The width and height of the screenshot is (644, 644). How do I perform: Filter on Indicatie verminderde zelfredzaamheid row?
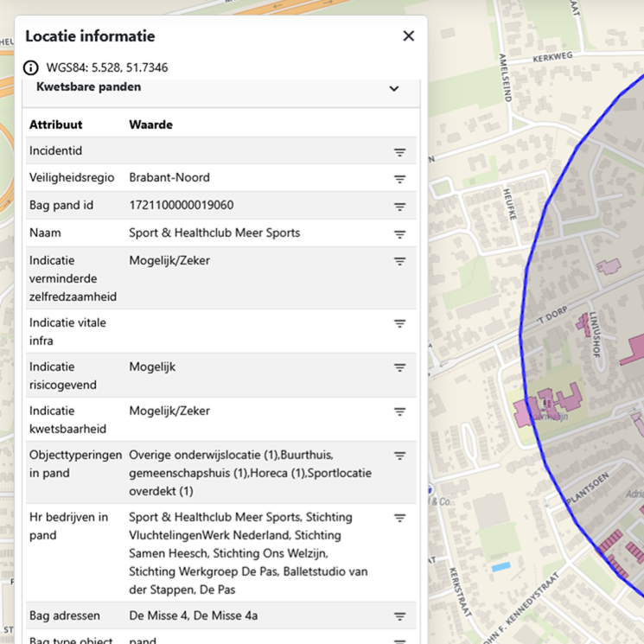pos(399,261)
